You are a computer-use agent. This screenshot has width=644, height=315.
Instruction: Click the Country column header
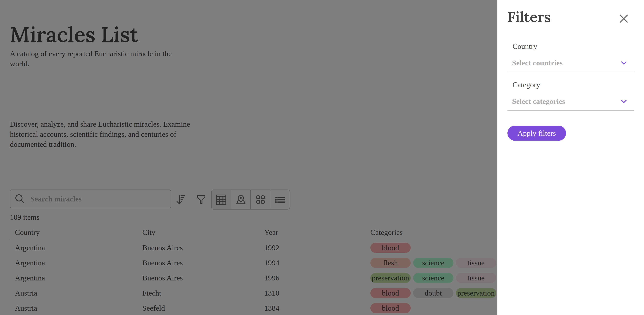click(27, 232)
